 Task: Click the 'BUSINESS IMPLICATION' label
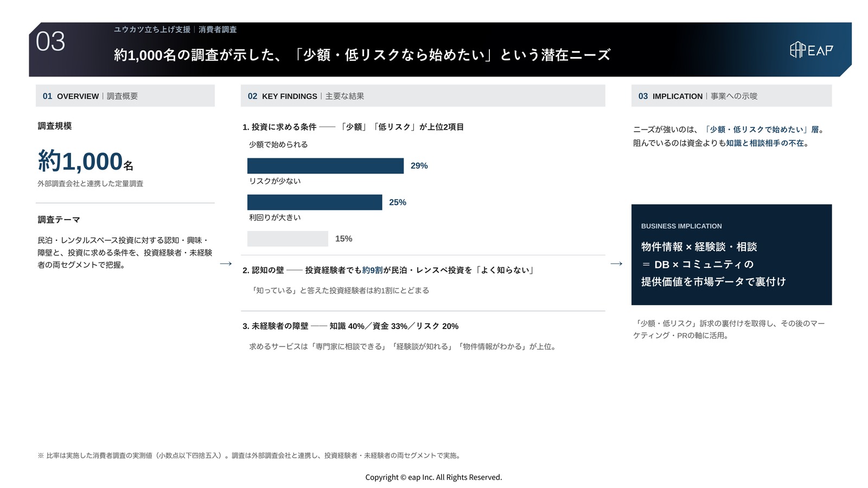[681, 226]
